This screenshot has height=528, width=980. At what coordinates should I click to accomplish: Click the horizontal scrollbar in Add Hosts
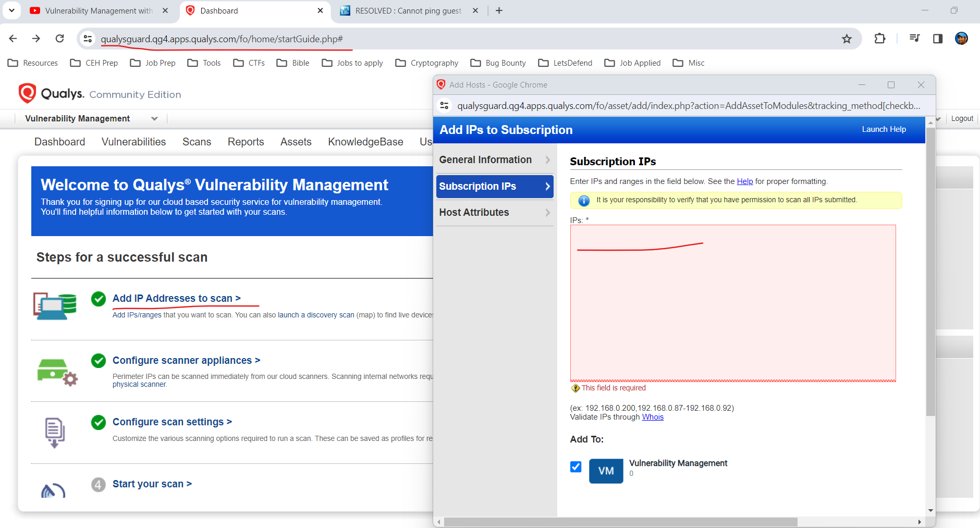[x=620, y=522]
